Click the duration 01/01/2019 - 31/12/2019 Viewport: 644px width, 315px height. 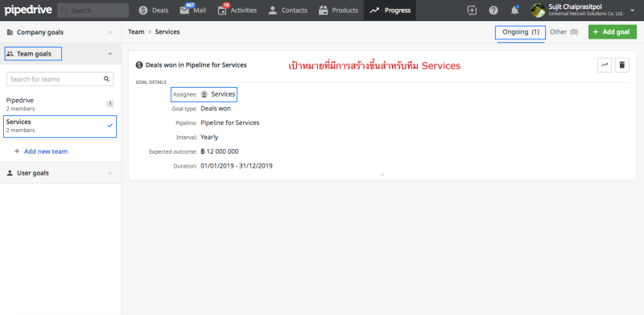(237, 166)
